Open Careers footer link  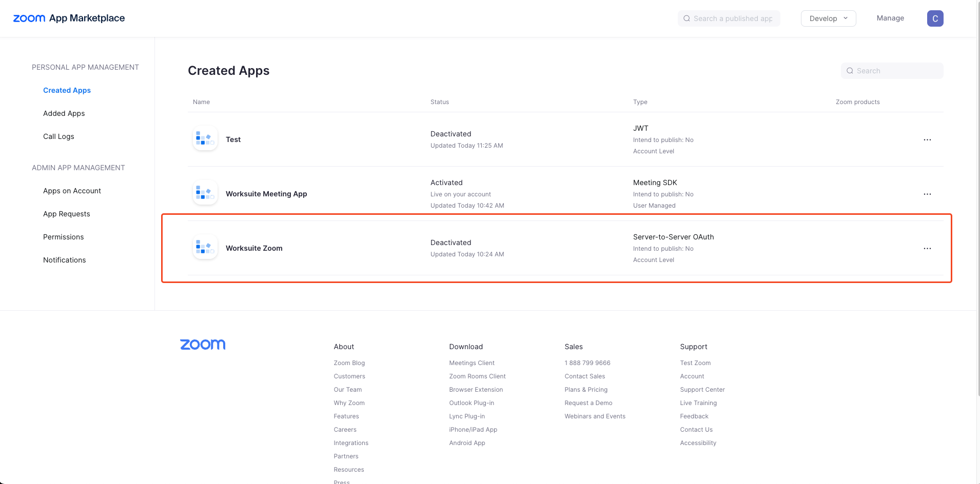pyautogui.click(x=345, y=430)
